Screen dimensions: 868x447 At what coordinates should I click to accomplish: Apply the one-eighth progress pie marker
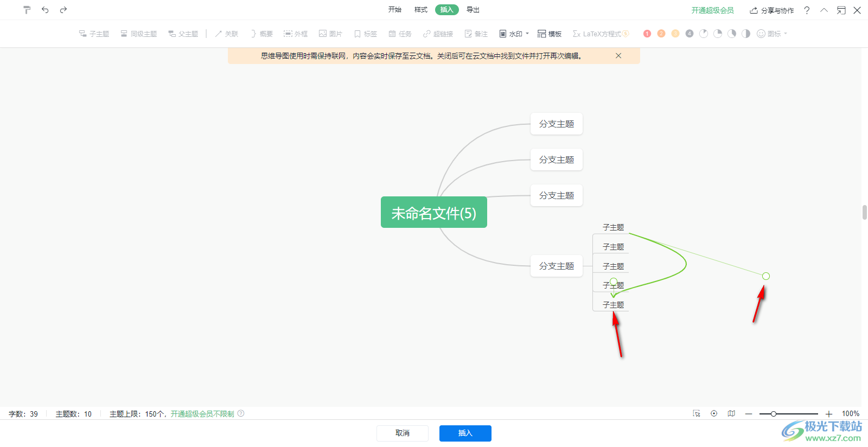[x=704, y=34]
